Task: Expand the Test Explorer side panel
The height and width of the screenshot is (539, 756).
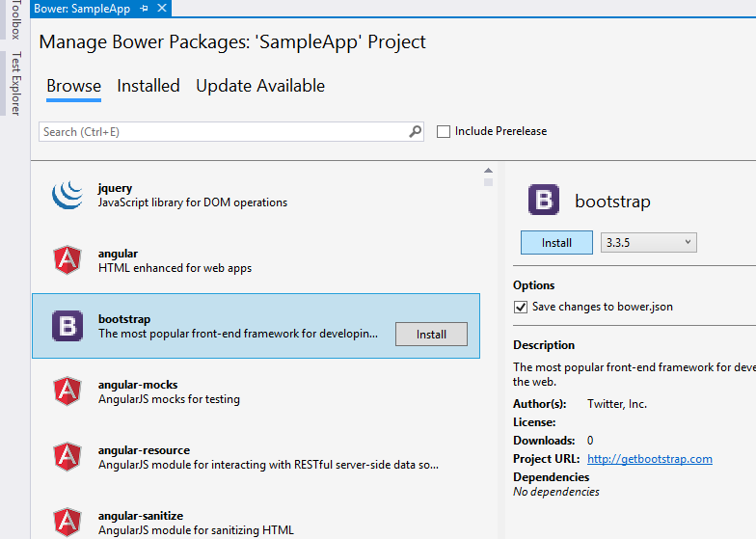Action: [14, 84]
